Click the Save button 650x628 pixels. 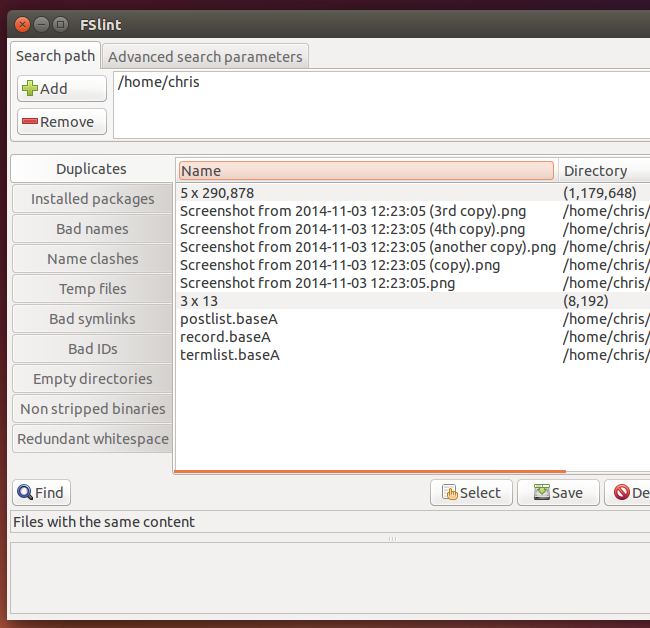(558, 493)
